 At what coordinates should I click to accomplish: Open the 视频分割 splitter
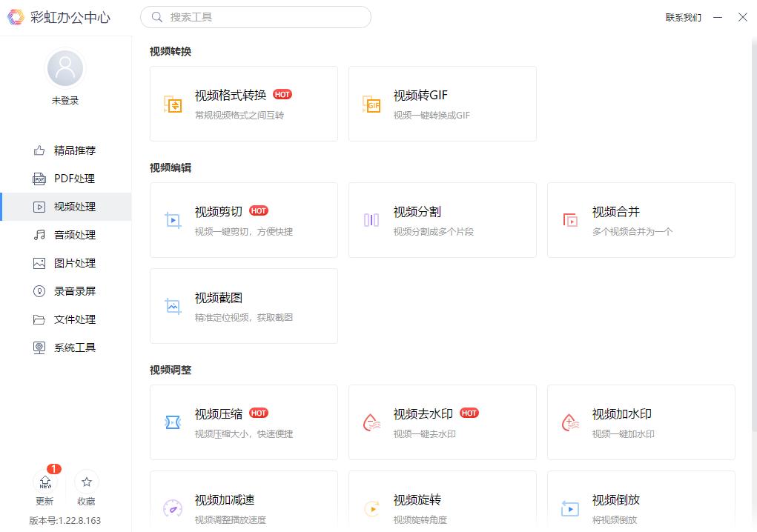(442, 220)
